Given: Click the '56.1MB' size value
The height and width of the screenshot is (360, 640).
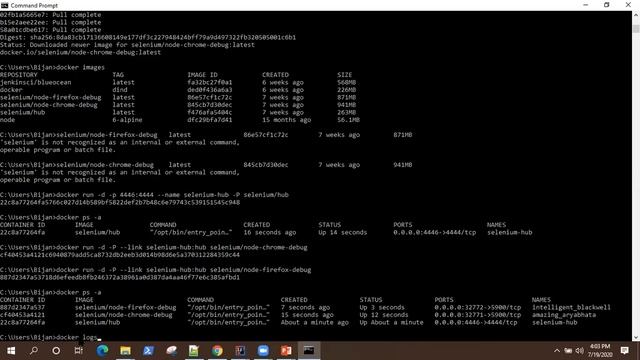Looking at the screenshot, I should coord(349,120).
